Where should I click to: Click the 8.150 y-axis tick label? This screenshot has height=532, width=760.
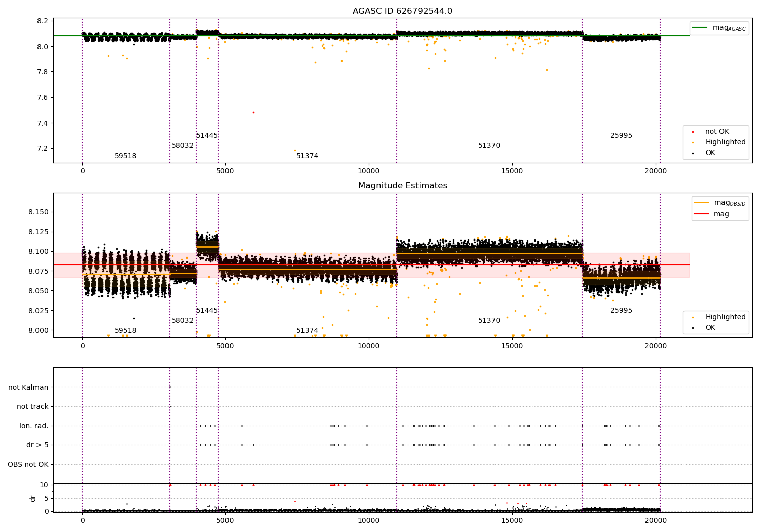(x=39, y=212)
